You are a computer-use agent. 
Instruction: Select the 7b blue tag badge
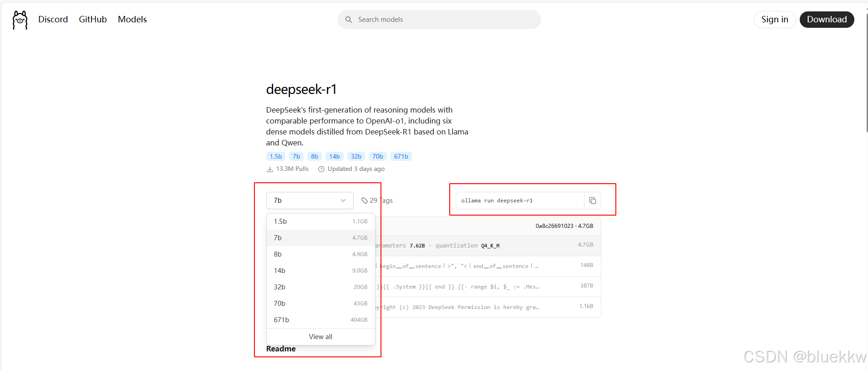pyautogui.click(x=296, y=156)
